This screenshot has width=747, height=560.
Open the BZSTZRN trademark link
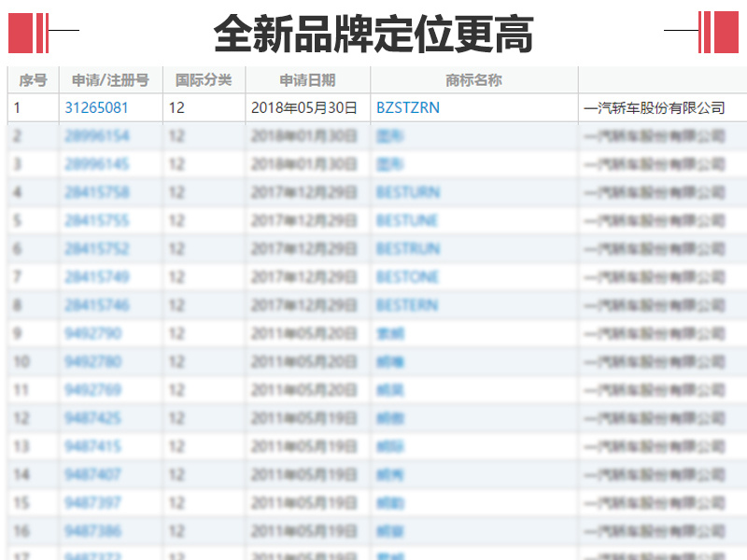(x=408, y=107)
